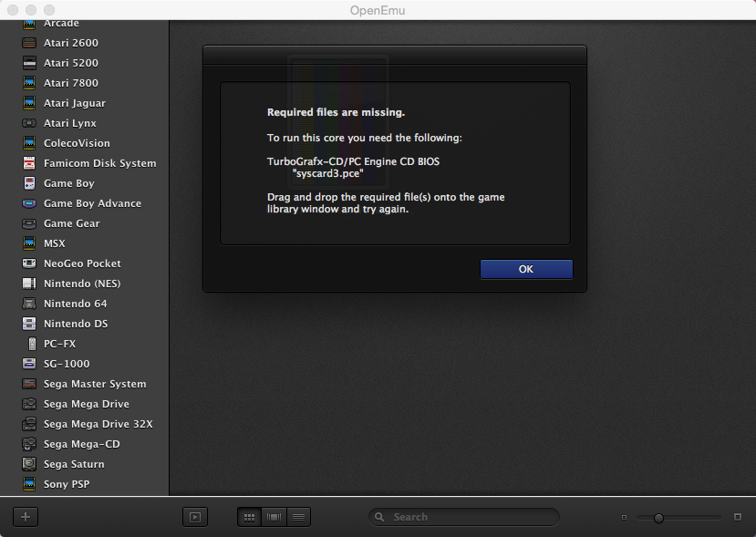Click the Atari 2600 console icon
This screenshot has height=537, width=756.
(29, 43)
